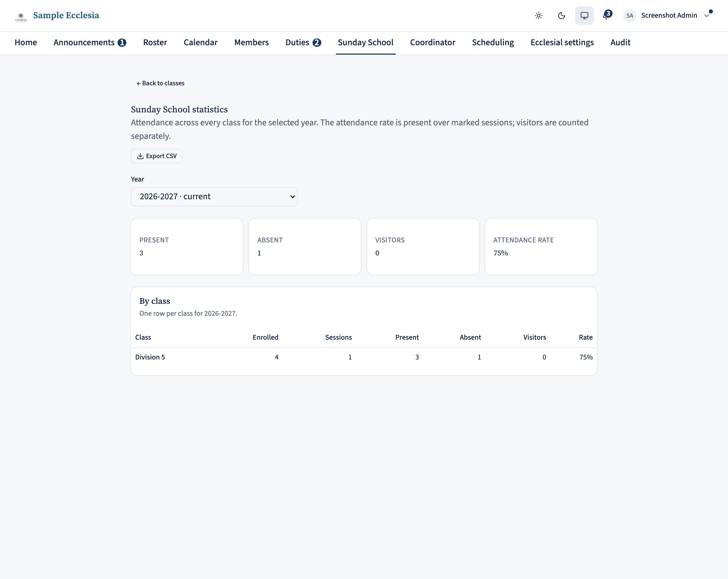728x579 pixels.
Task: Open the Members tab
Action: coord(251,42)
